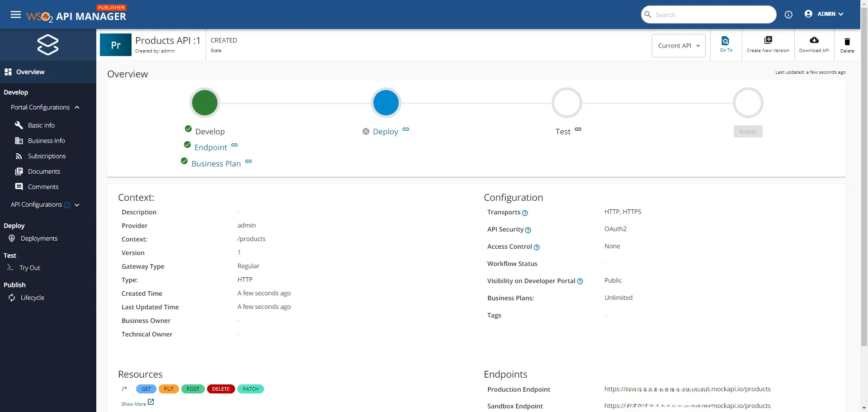Click the 'Products API :1' title

click(168, 41)
